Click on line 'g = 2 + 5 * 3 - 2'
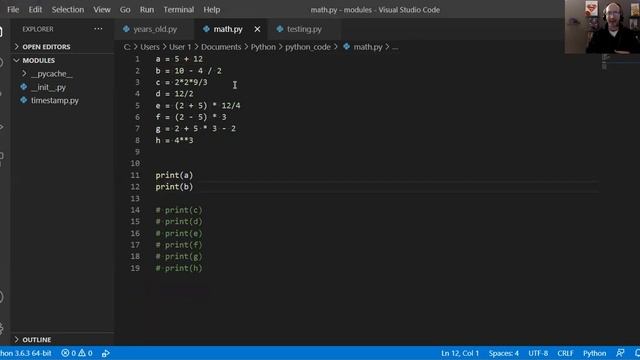This screenshot has height=360, width=640. pyautogui.click(x=196, y=129)
